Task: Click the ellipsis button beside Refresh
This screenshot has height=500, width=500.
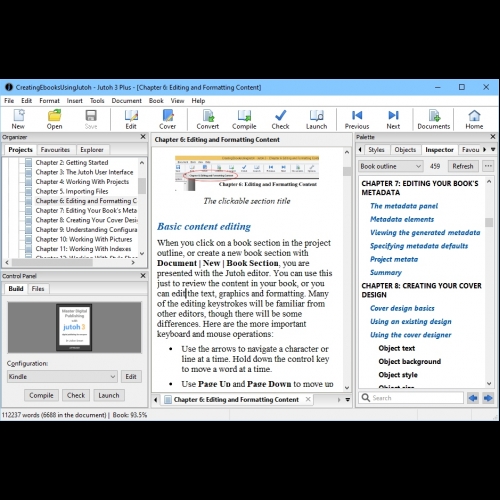Action: point(488,166)
